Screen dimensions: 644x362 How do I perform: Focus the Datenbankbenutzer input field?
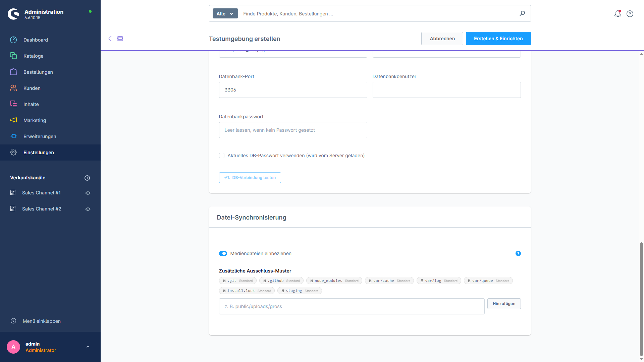coord(446,90)
